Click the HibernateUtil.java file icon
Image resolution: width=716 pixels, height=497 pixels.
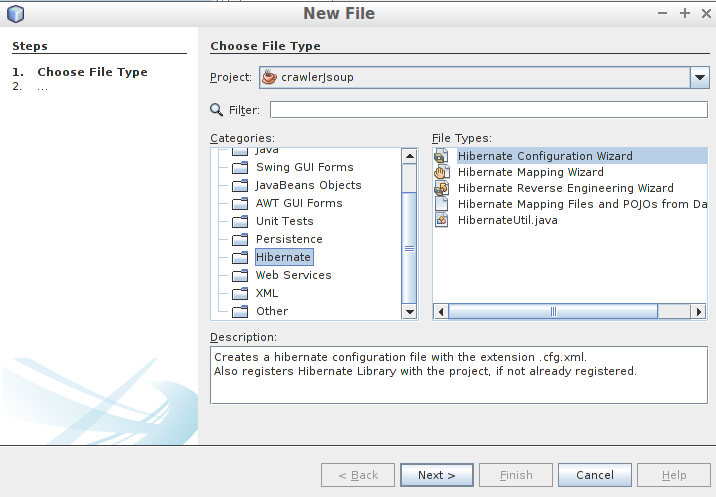tap(441, 220)
